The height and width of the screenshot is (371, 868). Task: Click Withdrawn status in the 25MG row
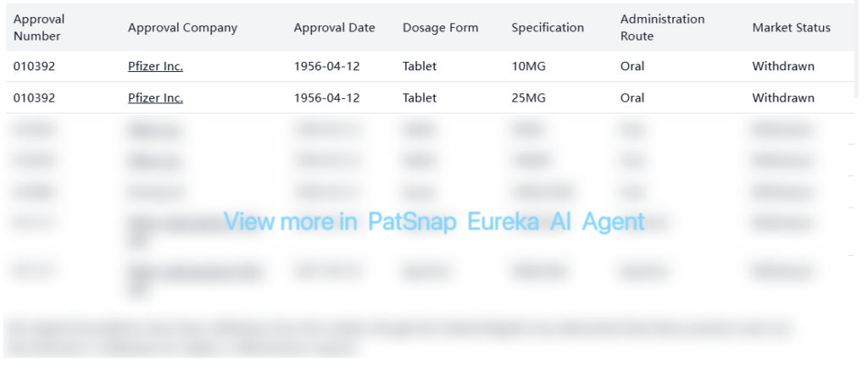pos(783,97)
